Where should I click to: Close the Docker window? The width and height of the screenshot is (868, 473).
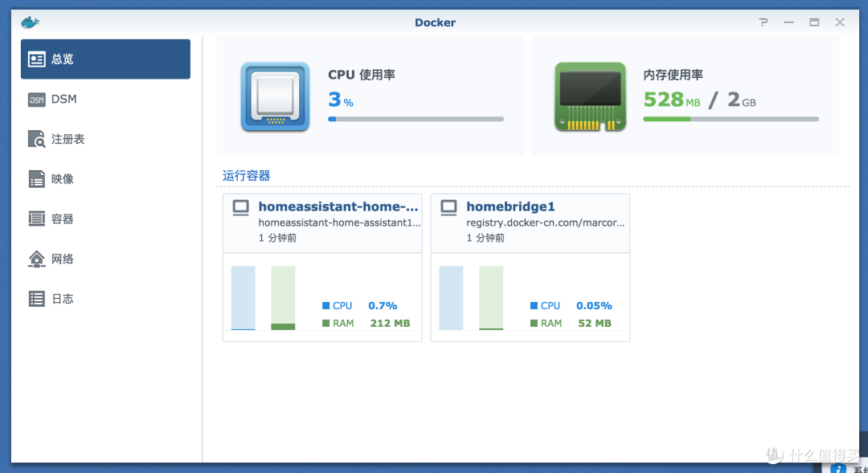(x=840, y=22)
